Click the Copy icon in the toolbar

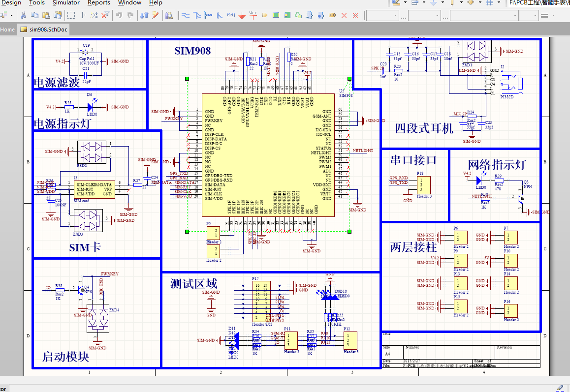coord(35,15)
